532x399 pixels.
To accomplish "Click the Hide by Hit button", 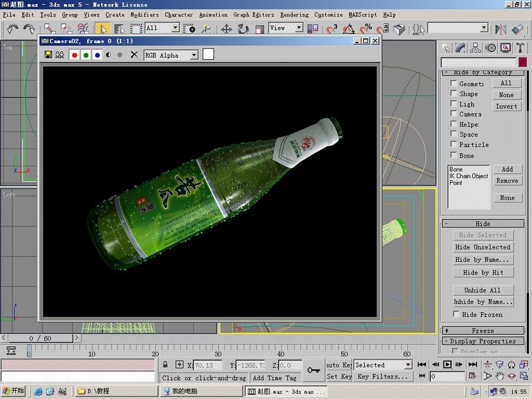I will (483, 273).
